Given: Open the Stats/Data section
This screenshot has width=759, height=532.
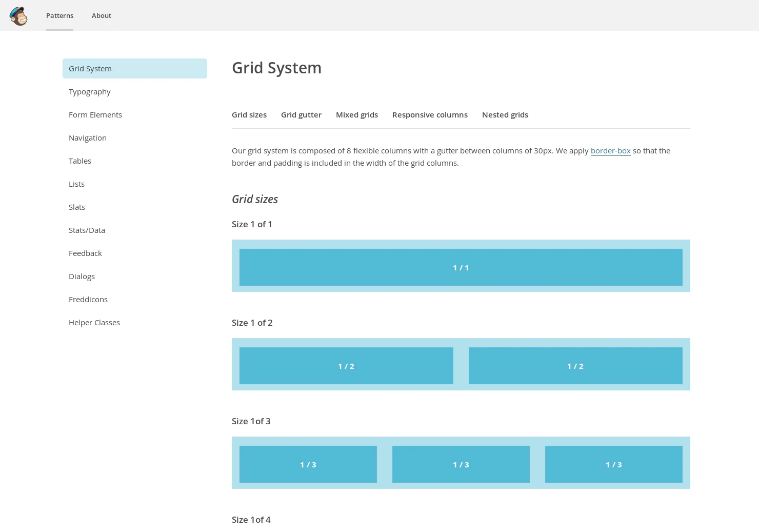Looking at the screenshot, I should pyautogui.click(x=87, y=230).
